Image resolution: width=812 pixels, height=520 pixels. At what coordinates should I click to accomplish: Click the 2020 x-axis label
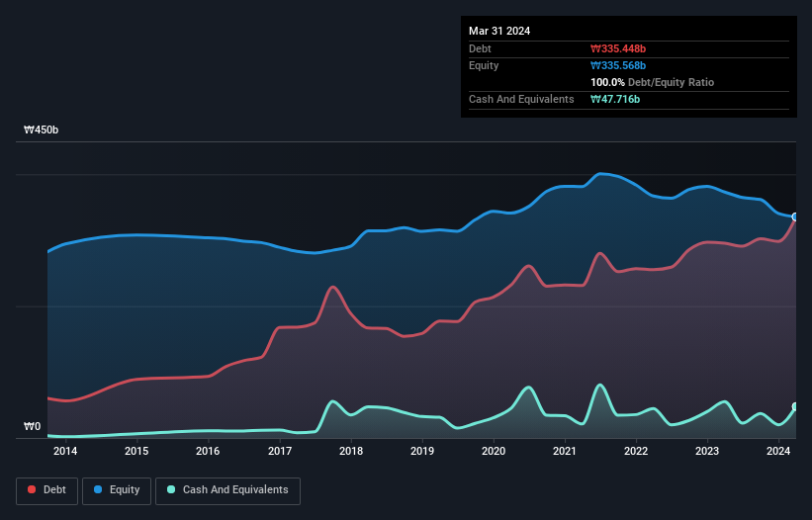point(494,451)
